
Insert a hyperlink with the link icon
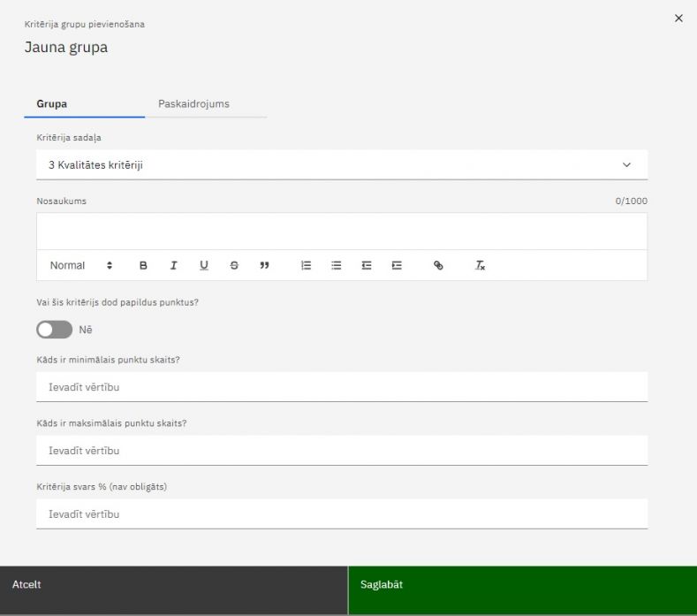click(x=438, y=265)
